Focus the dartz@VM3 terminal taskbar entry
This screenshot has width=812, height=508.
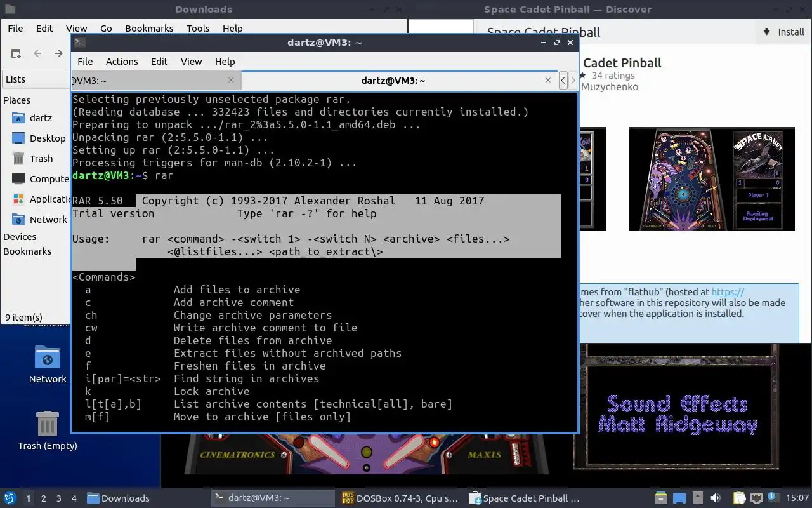coord(274,498)
